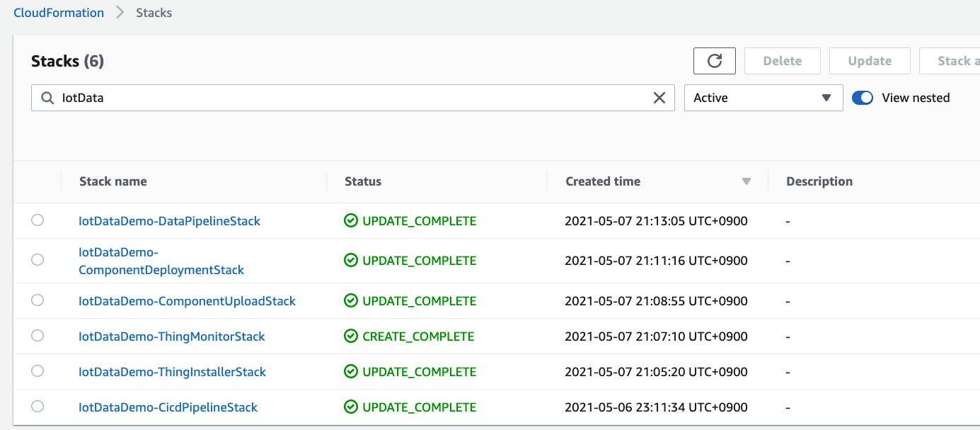Click the Delete button
Screen dimensions: 980x430
tap(783, 61)
